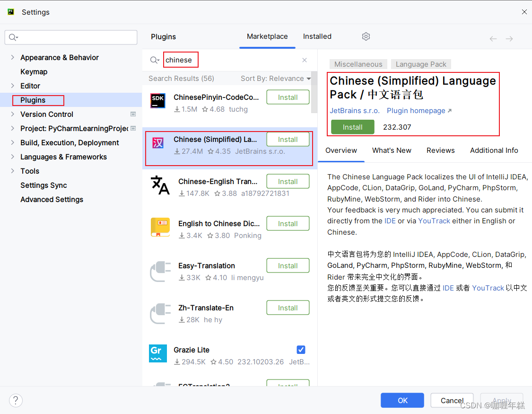The image size is (532, 414).
Task: Install the Zh-Translate-En plugin
Action: (x=288, y=308)
